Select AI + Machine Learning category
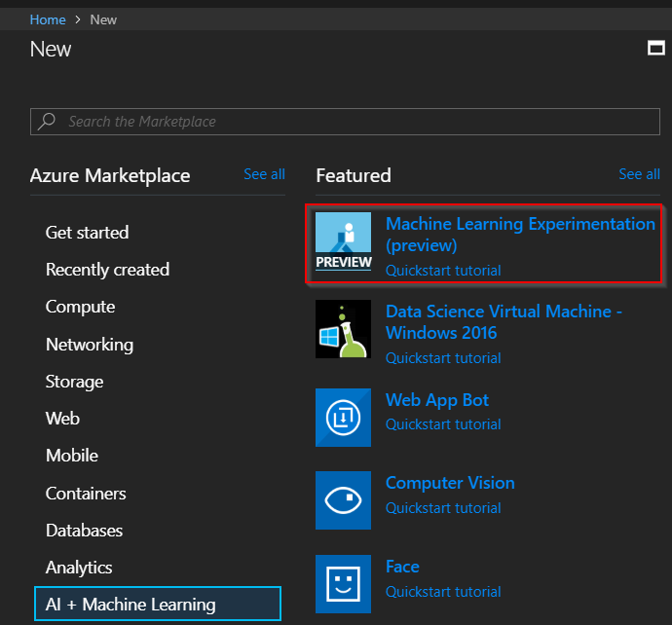Screen dimensions: 672x625 tap(131, 605)
